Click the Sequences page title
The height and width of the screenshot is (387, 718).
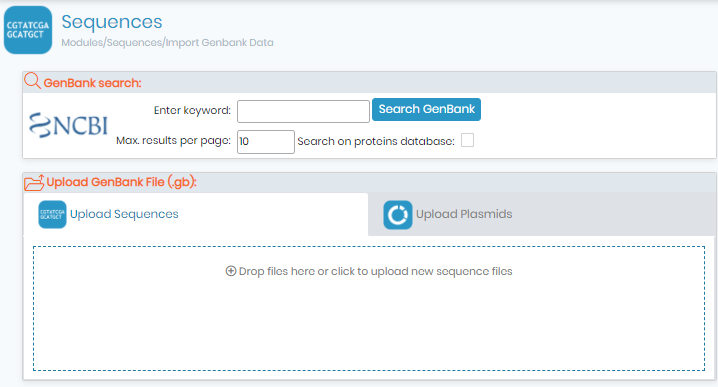tap(112, 22)
